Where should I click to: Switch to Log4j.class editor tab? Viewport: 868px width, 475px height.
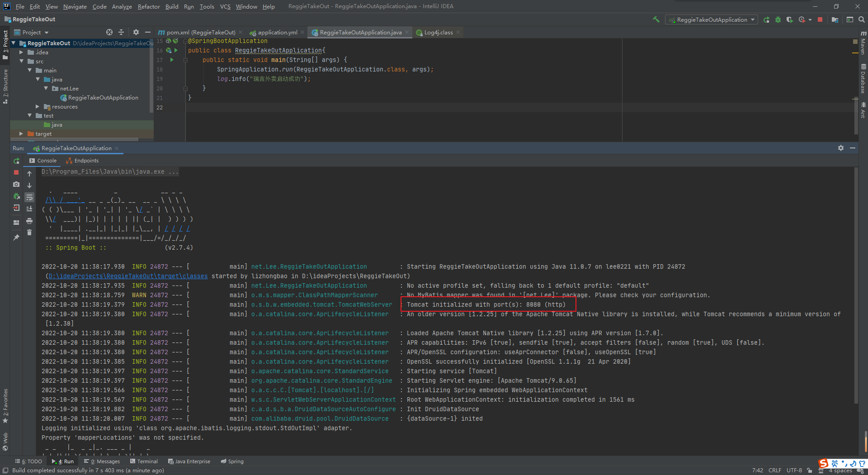point(438,32)
